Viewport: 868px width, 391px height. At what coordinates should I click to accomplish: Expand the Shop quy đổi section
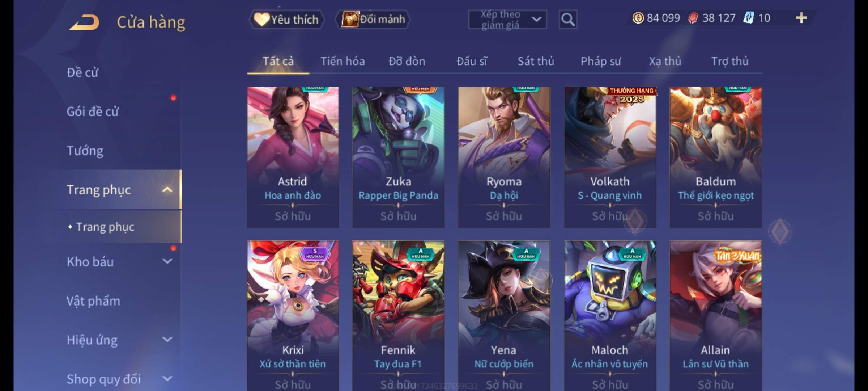[x=167, y=379]
